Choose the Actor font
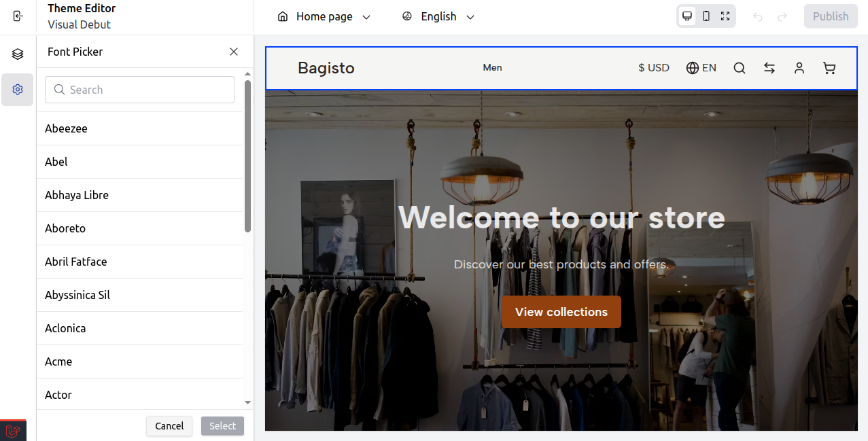 [x=139, y=394]
